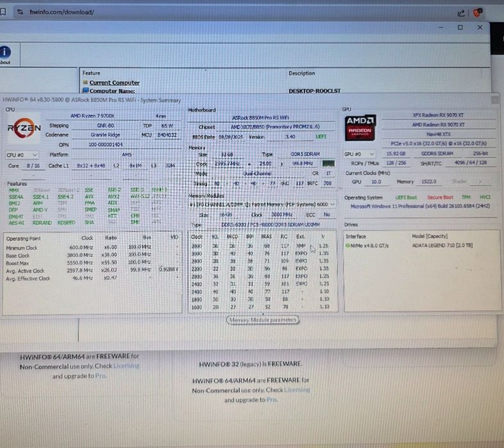
Task: Select the Current Computer tree node
Action: point(114,83)
